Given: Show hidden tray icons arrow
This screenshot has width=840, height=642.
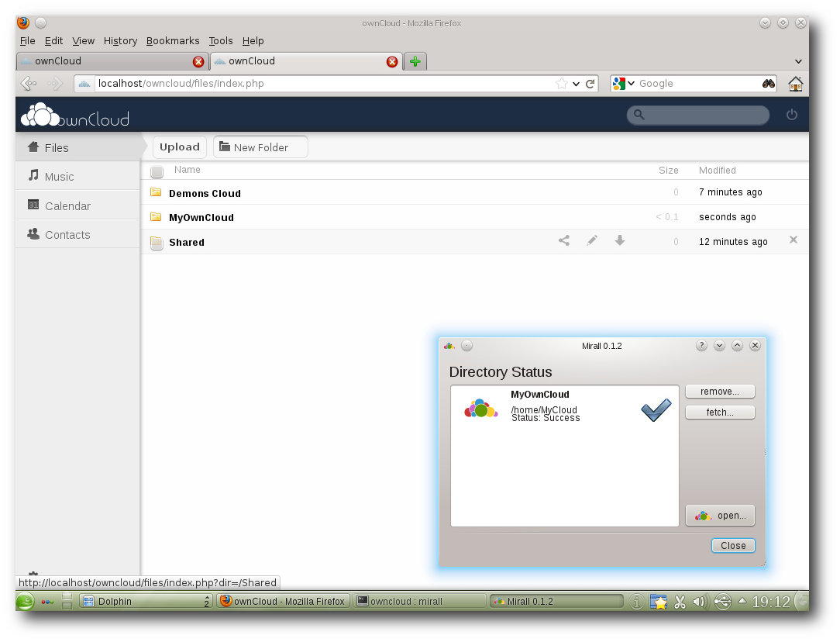Looking at the screenshot, I should (x=742, y=601).
